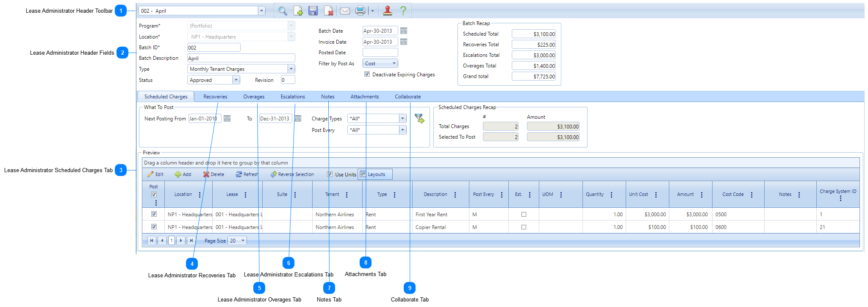Click the Delete button in grid toolbar
This screenshot has height=307, width=868.
click(214, 174)
